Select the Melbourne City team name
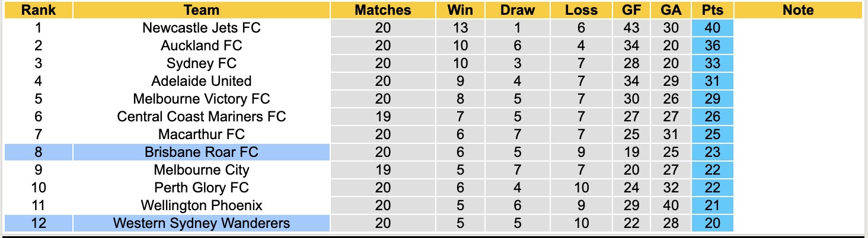 tap(202, 170)
